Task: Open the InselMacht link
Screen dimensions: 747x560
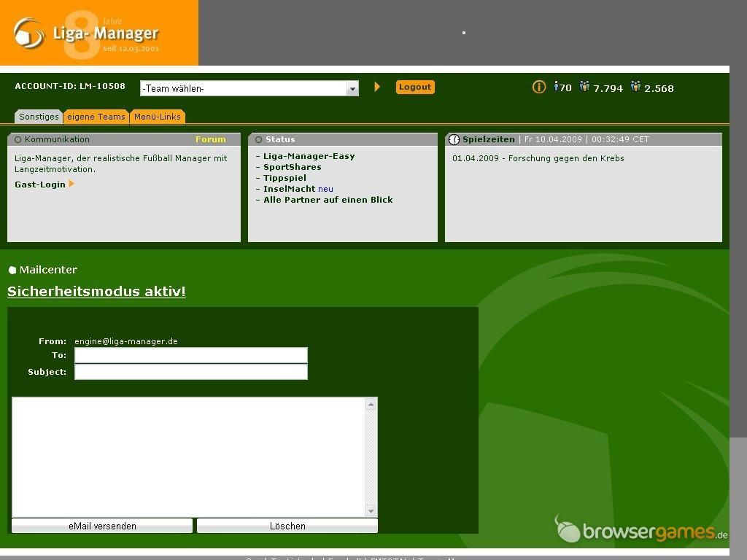Action: coord(289,189)
